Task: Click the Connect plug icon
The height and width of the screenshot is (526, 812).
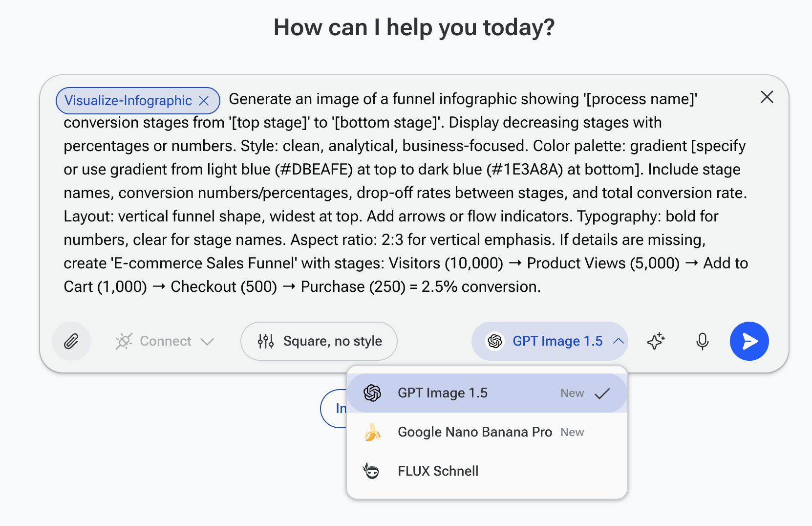Action: click(124, 341)
